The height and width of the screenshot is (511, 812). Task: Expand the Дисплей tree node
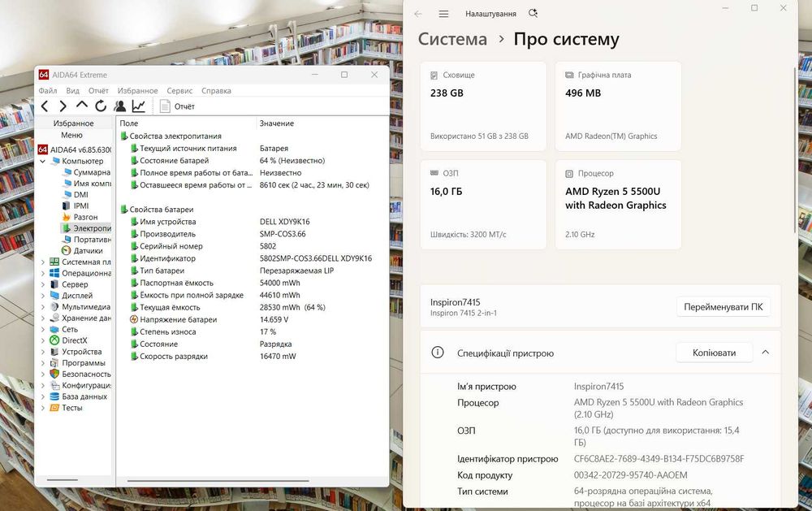click(x=42, y=296)
